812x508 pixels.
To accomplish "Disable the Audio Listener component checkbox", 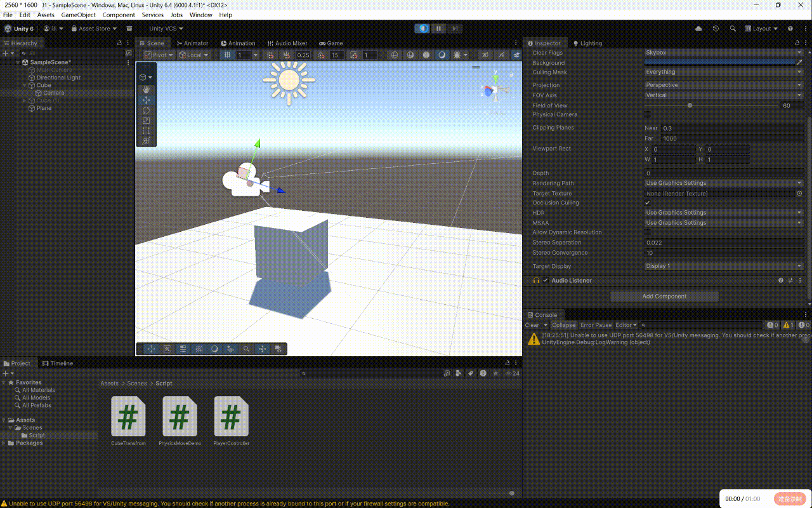I will click(546, 280).
